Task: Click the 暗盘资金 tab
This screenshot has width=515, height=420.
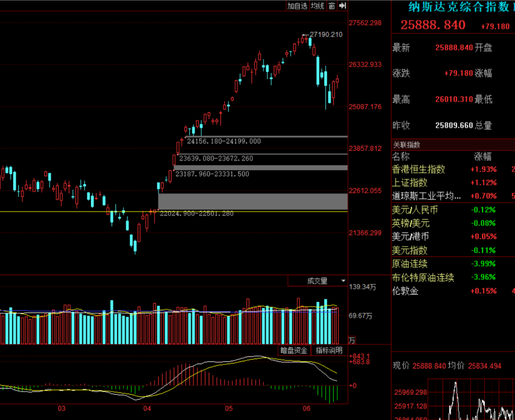Action: click(294, 350)
